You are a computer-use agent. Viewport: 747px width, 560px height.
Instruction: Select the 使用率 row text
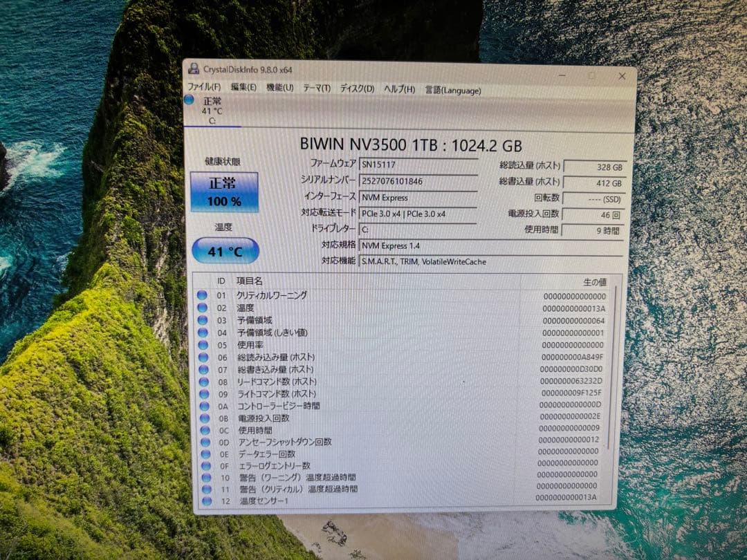click(x=250, y=345)
